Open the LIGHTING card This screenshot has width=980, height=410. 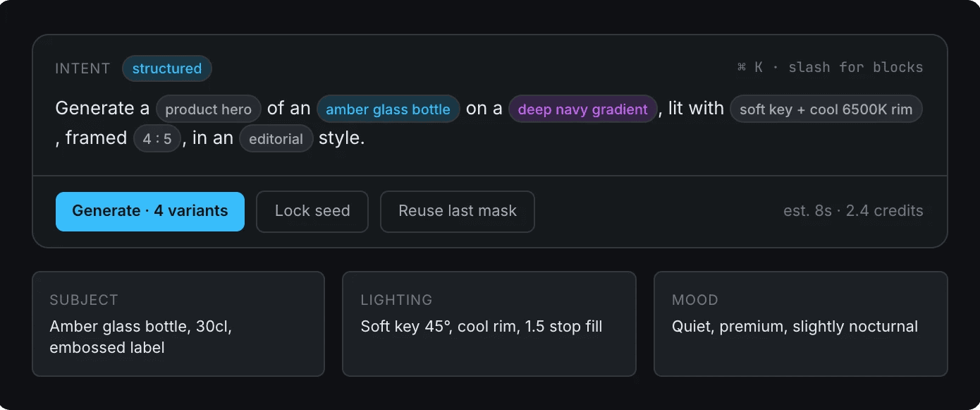(489, 324)
